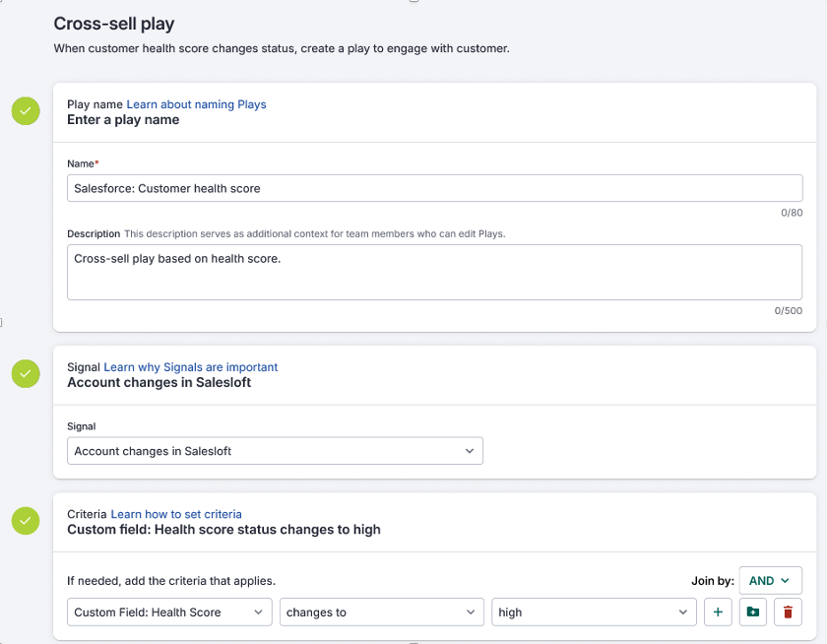
Task: Open 'Learn about naming Plays' link
Action: coord(196,104)
